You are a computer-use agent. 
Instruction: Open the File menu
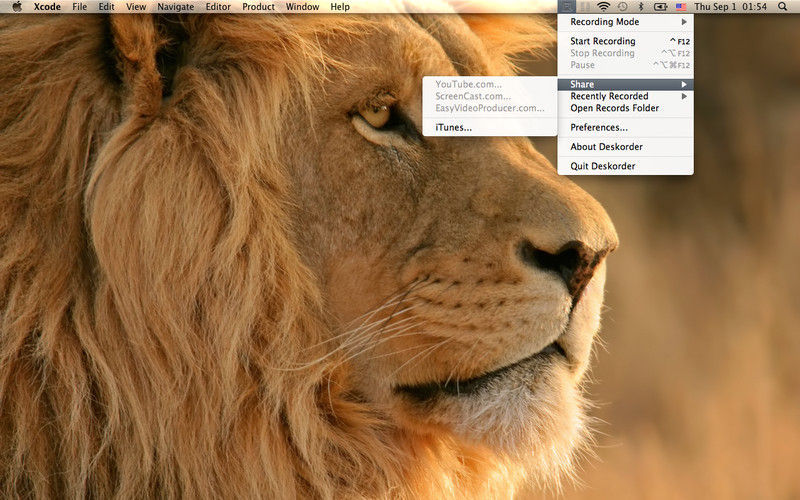tap(80, 7)
